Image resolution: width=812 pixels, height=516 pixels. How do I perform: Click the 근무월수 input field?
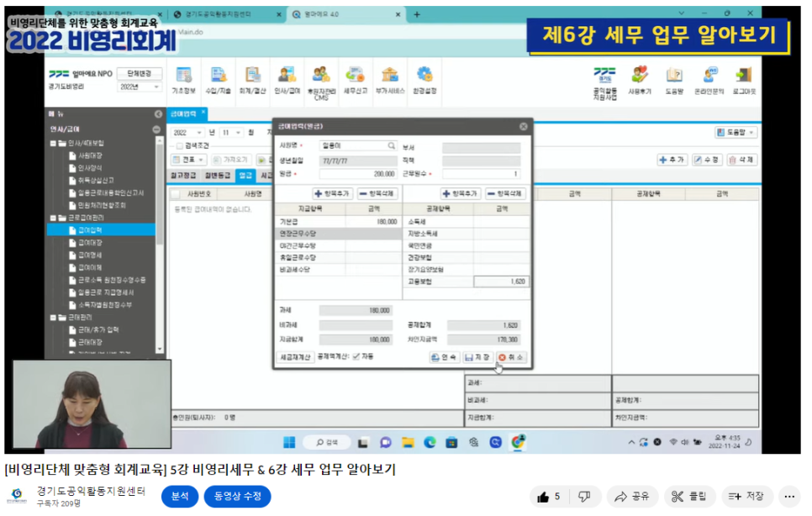pyautogui.click(x=481, y=174)
